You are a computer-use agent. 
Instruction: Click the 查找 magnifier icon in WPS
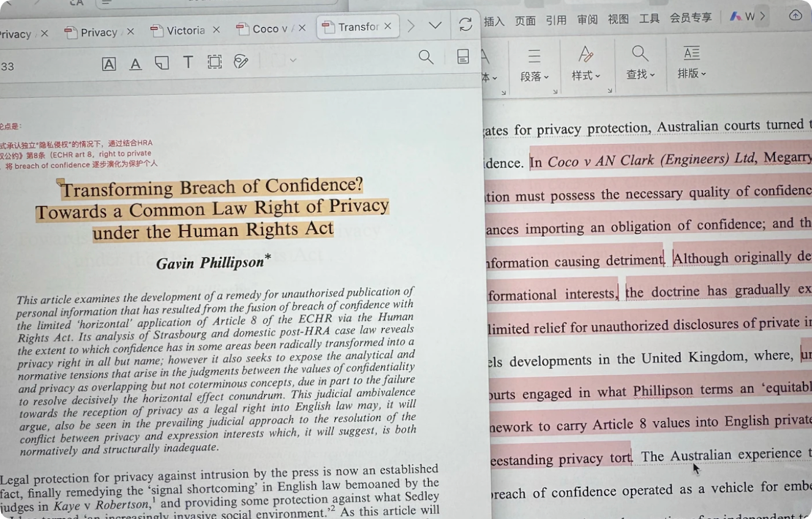click(x=640, y=53)
